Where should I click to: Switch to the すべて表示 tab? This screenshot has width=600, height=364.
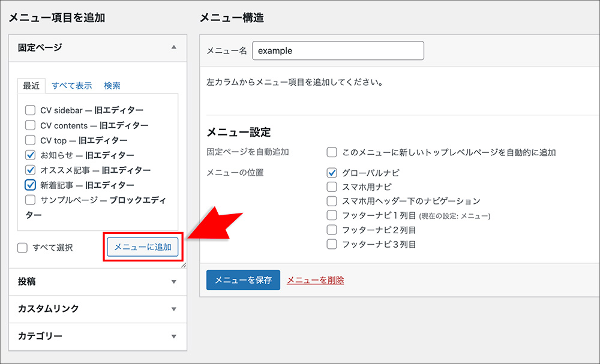pos(71,85)
